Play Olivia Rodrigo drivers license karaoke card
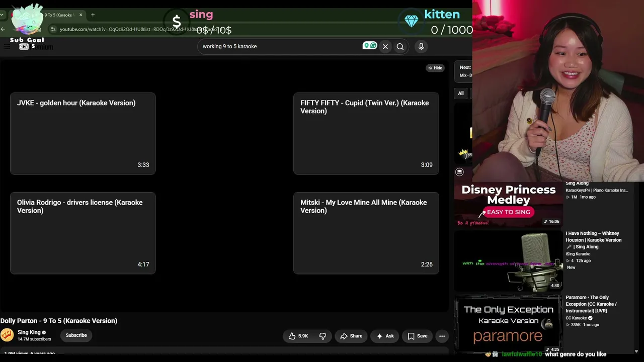This screenshot has height=362, width=644. (x=83, y=233)
